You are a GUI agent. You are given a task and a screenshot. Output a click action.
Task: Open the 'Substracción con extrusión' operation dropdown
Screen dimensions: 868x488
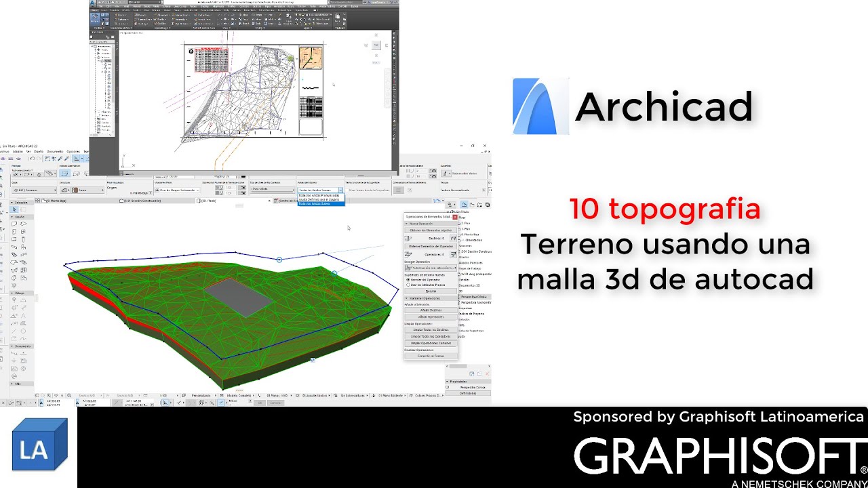[431, 268]
